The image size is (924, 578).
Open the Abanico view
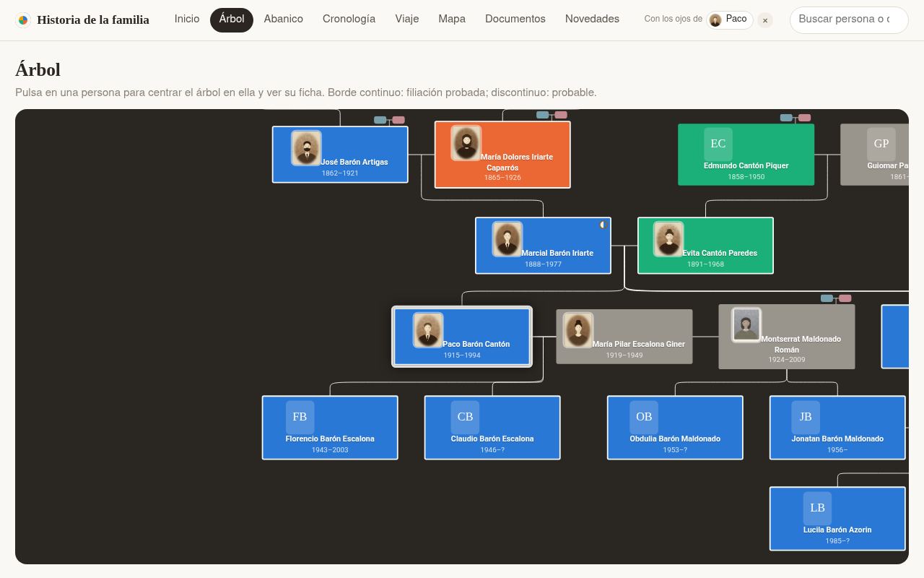pos(284,20)
